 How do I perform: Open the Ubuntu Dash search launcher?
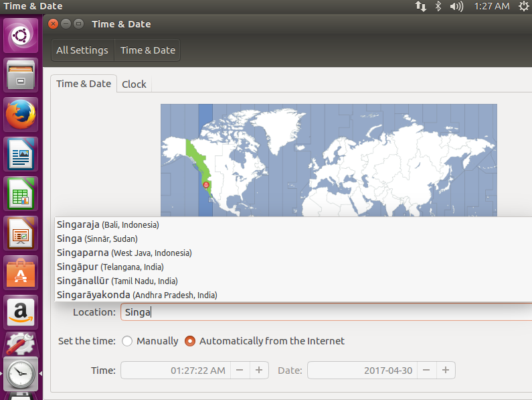[x=21, y=36]
